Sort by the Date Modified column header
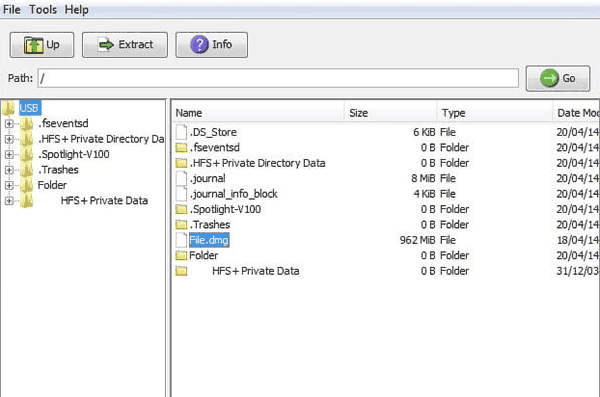This screenshot has height=397, width=600. [x=577, y=113]
